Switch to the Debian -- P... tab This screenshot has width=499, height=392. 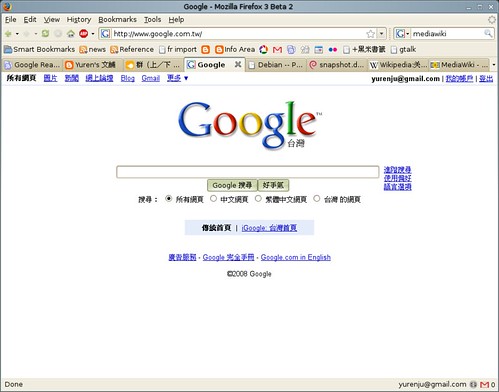pyautogui.click(x=276, y=65)
